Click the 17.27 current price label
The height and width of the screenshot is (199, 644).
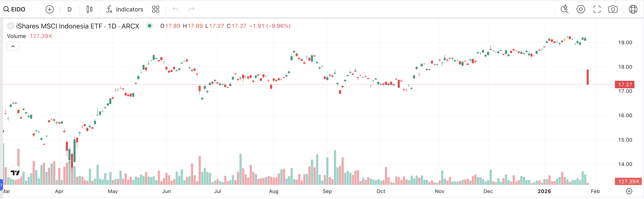tap(624, 85)
